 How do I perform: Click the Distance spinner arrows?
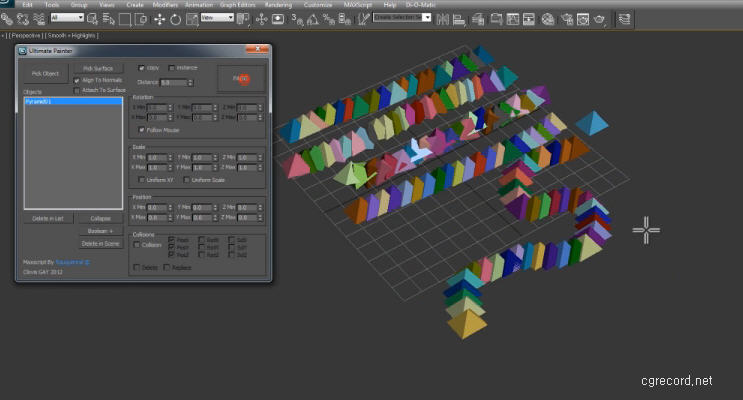(190, 82)
